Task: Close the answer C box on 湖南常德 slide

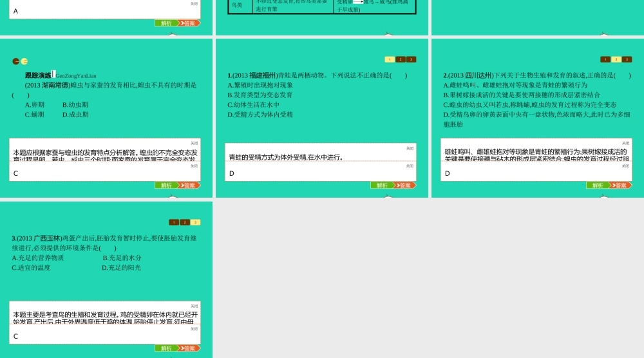Action: (x=194, y=166)
